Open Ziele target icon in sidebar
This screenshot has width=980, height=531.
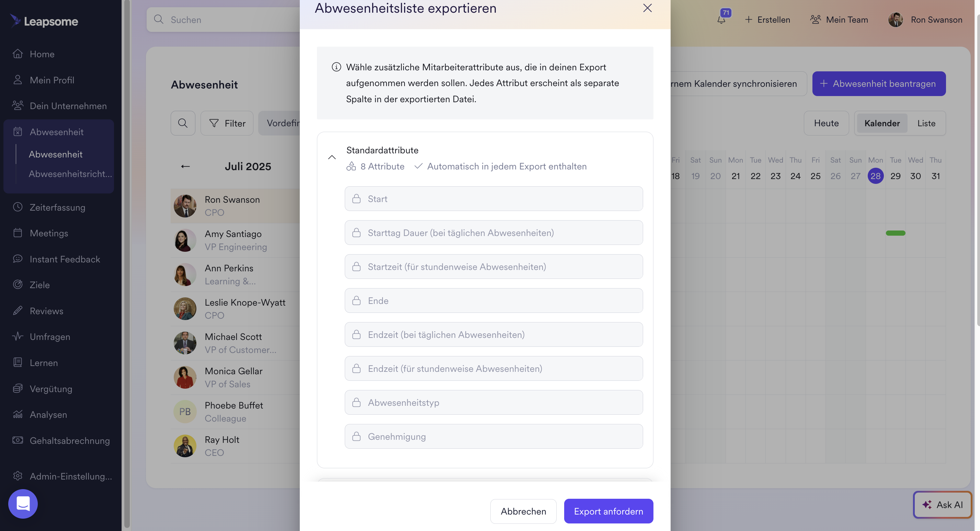pos(18,285)
